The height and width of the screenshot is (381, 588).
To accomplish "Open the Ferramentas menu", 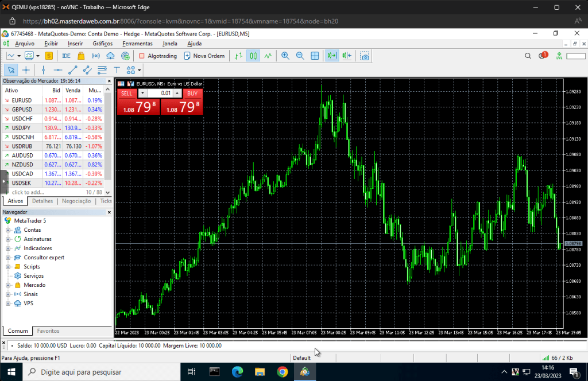I will pyautogui.click(x=137, y=44).
